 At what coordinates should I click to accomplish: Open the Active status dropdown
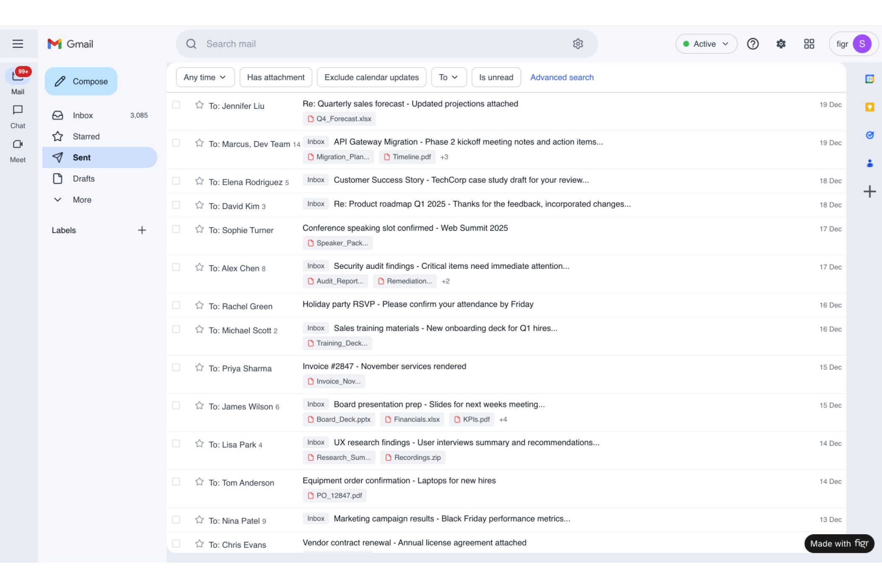click(706, 44)
